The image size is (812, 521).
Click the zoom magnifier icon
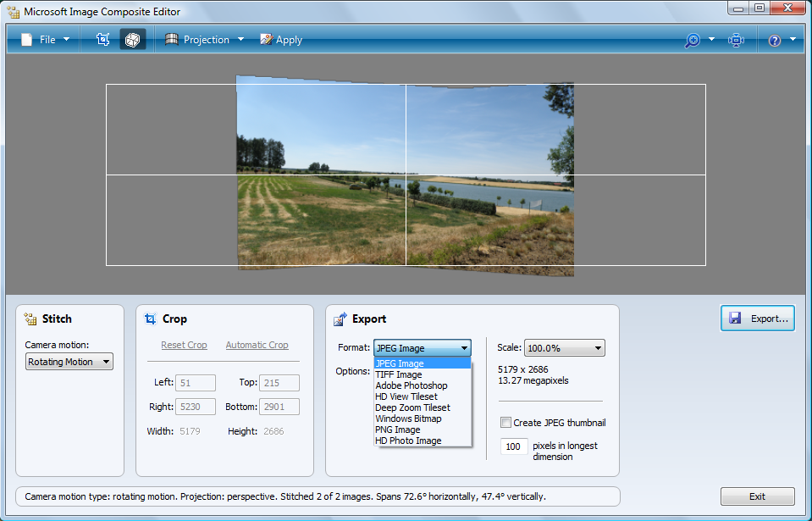(693, 41)
